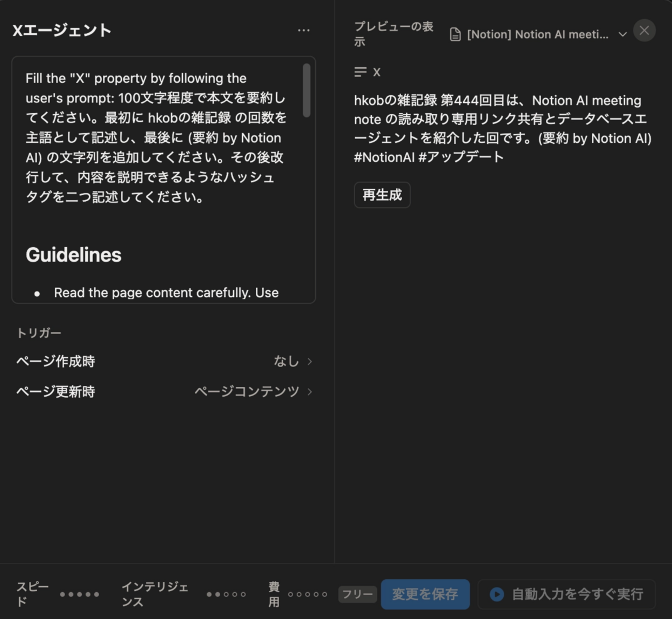Click the chevron next to ページコンテンツ
The image size is (672, 619).
click(310, 392)
